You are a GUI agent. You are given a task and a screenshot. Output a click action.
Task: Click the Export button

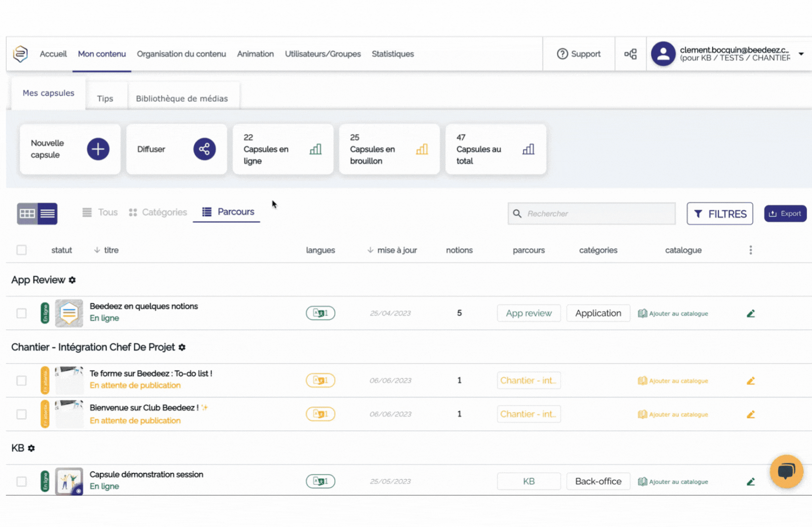pos(785,214)
